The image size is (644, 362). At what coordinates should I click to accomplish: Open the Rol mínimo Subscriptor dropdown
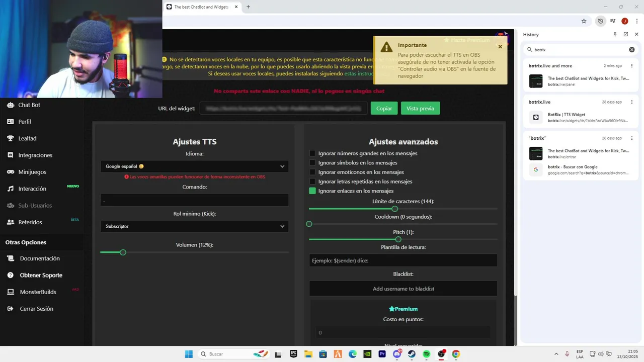(x=194, y=227)
